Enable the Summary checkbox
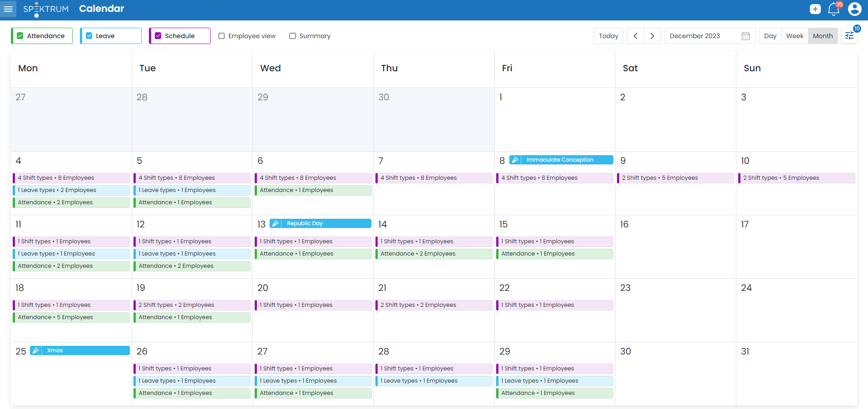Viewport: 868px width, 409px height. pos(292,35)
